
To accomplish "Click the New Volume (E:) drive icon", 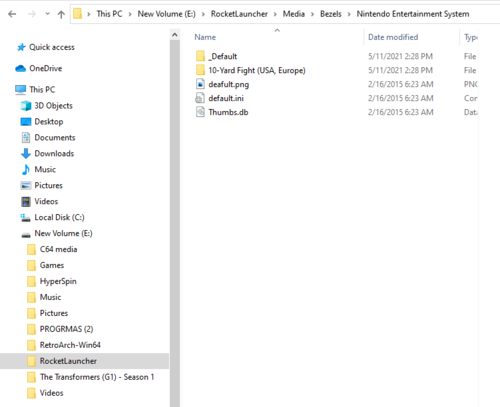I will coord(26,235).
